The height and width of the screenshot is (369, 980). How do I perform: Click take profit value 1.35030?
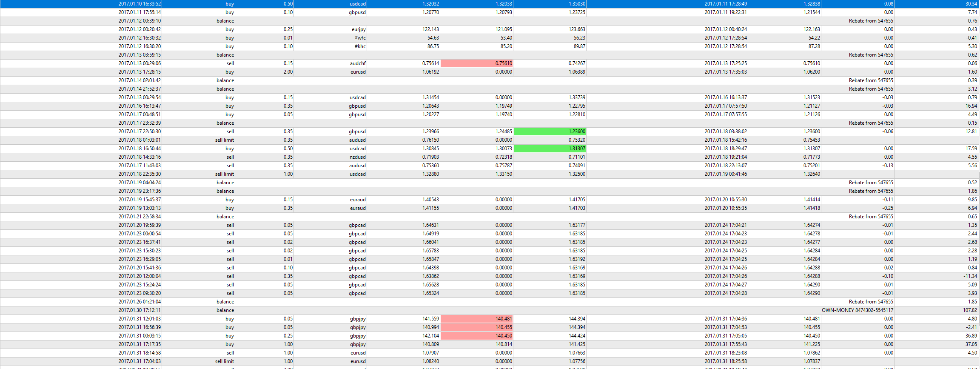point(577,4)
